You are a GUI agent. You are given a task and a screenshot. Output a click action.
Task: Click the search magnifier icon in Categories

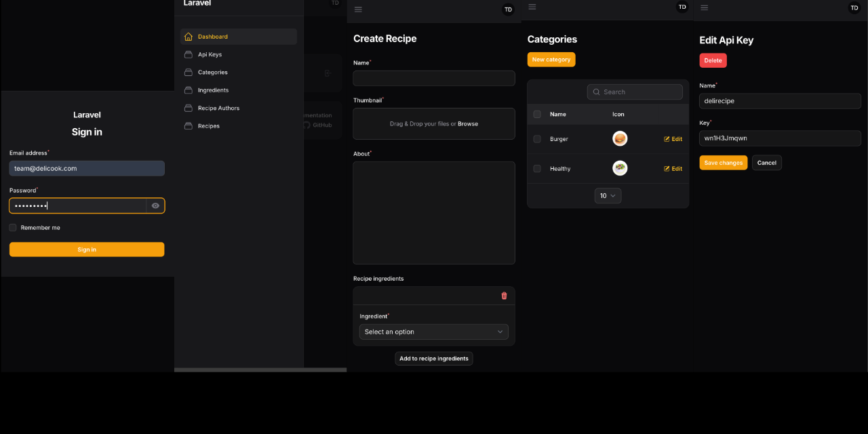pyautogui.click(x=597, y=92)
